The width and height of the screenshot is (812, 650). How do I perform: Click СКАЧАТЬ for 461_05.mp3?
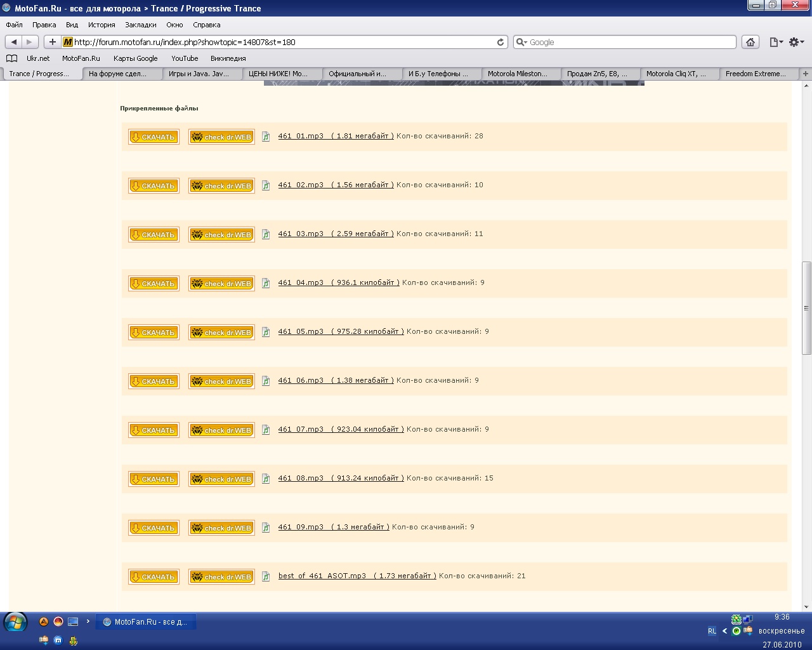pos(154,333)
